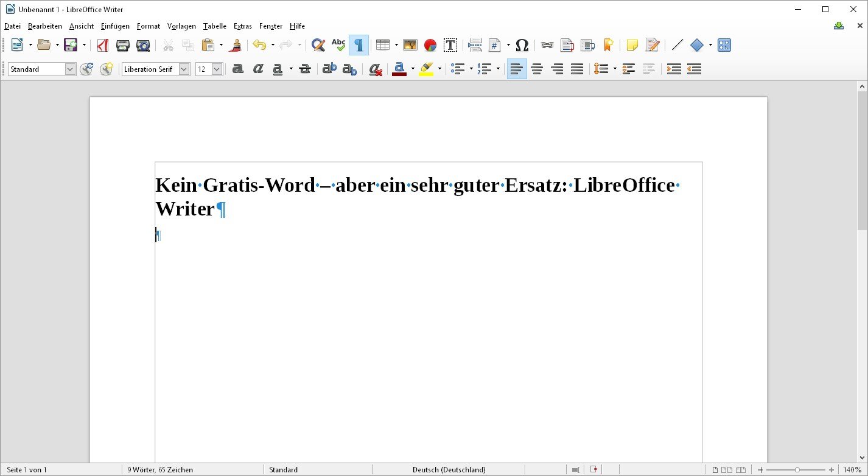Expand the line spacing dropdown arrow

[615, 69]
